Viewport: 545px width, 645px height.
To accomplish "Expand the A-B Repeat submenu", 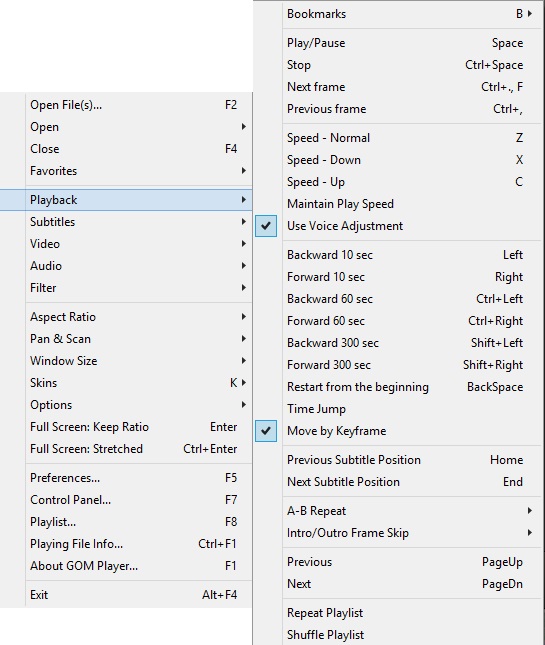I will tap(397, 511).
